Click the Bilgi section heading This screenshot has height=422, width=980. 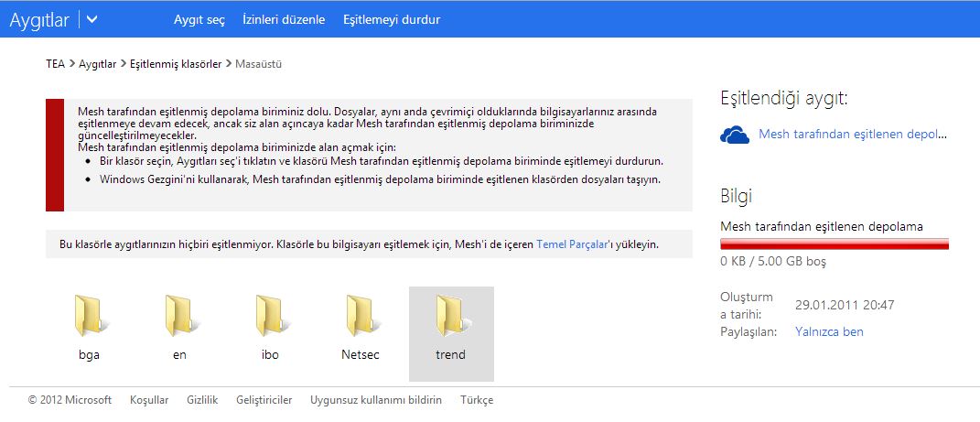coord(737,196)
